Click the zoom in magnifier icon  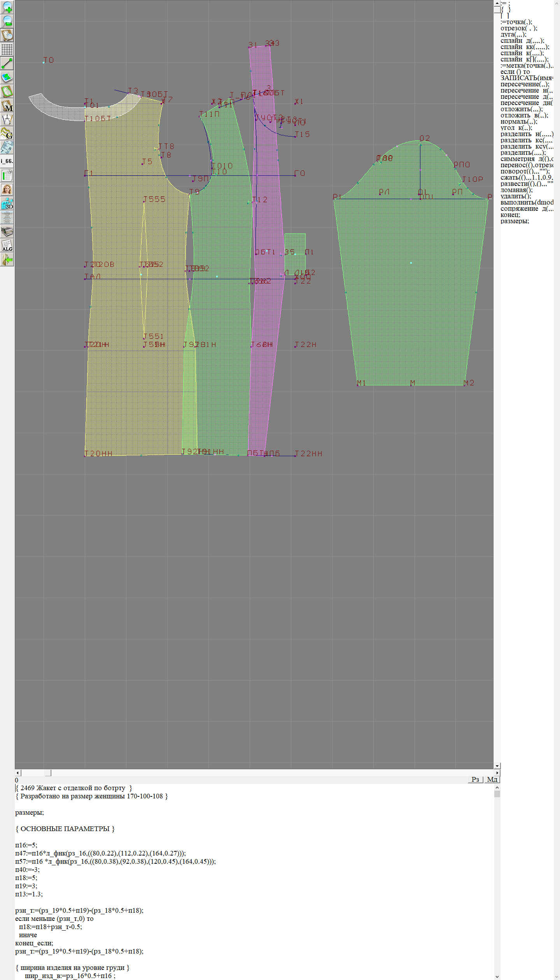click(x=7, y=7)
